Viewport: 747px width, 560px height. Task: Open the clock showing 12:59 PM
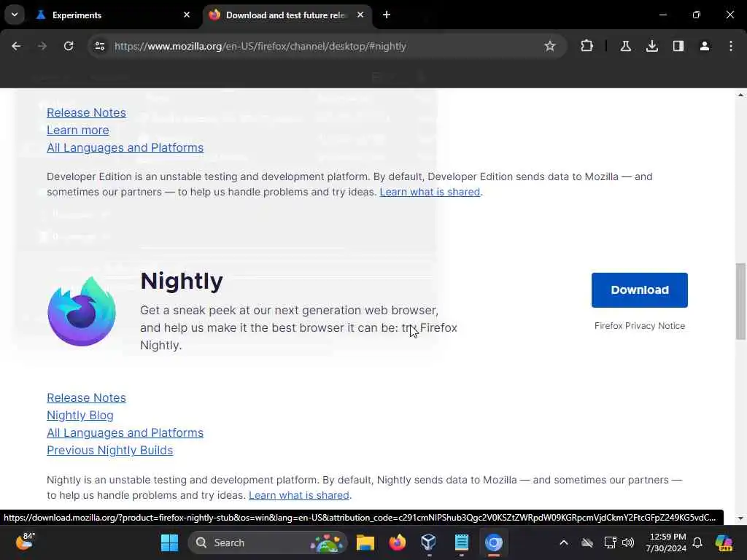(666, 542)
